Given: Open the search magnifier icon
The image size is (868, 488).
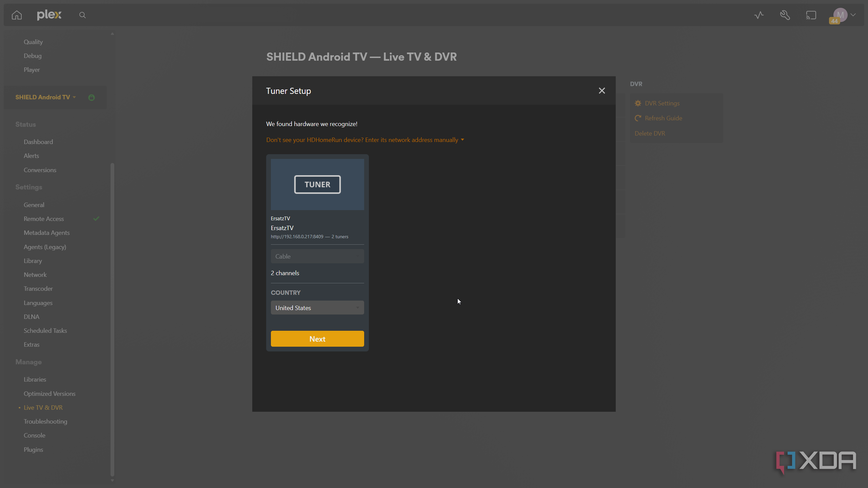Looking at the screenshot, I should click(x=82, y=15).
